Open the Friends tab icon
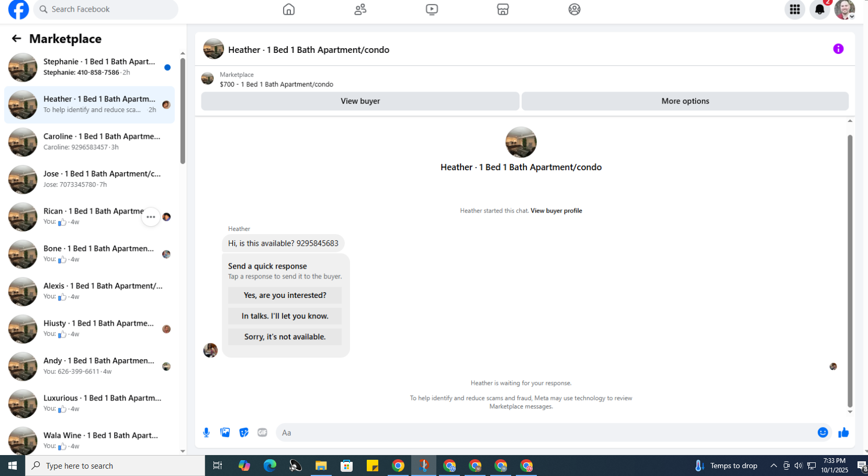Screen dimensions: 868x476 pos(360,9)
